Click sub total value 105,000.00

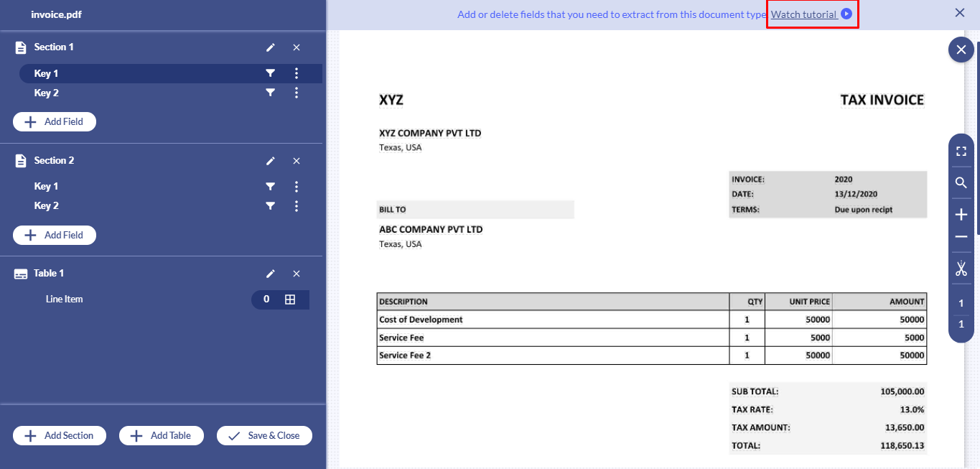pos(902,392)
